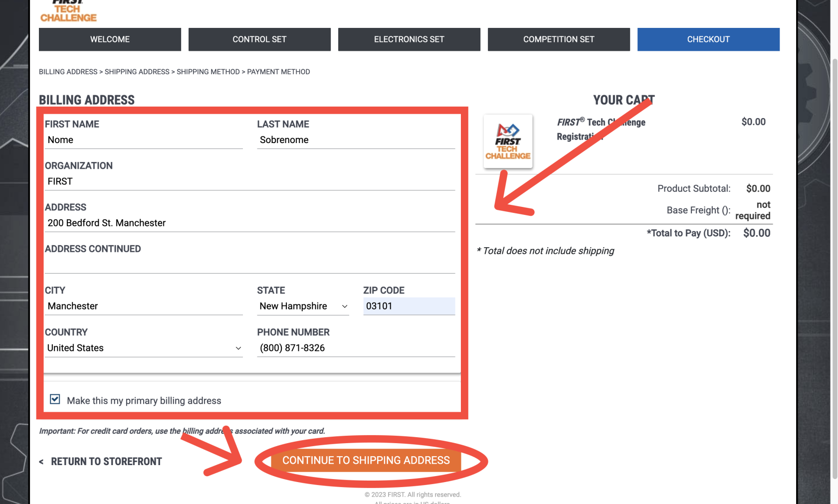Click the Base Freight 'not required' value
Viewport: 838px width, 504px height.
click(753, 210)
